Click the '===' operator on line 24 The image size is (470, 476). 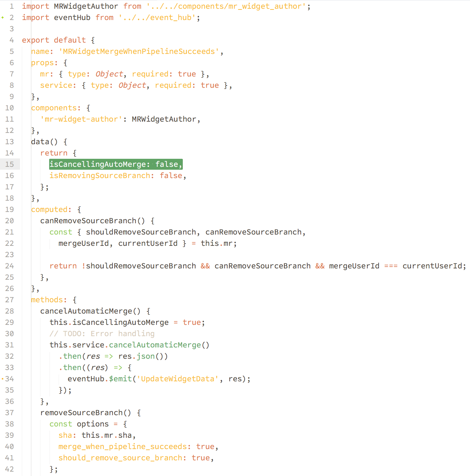pyautogui.click(x=391, y=266)
